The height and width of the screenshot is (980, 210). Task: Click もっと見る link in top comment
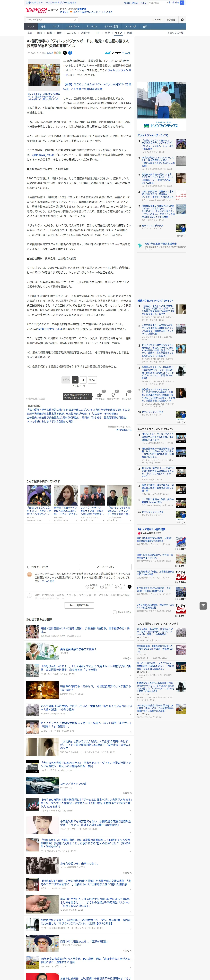coord(48,581)
